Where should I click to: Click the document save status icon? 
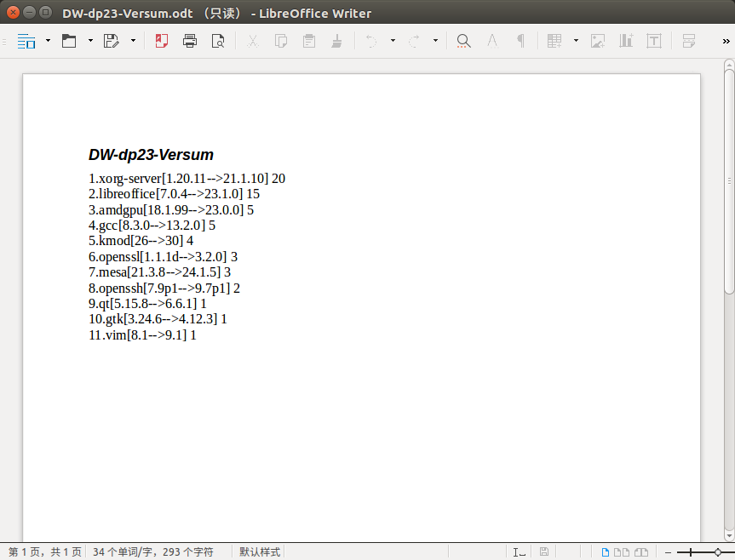coord(543,552)
